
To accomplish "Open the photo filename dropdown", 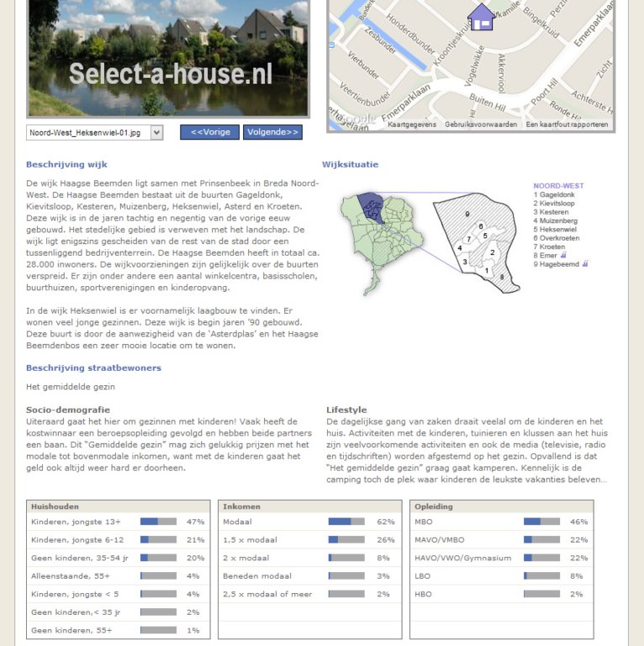I will [94, 133].
